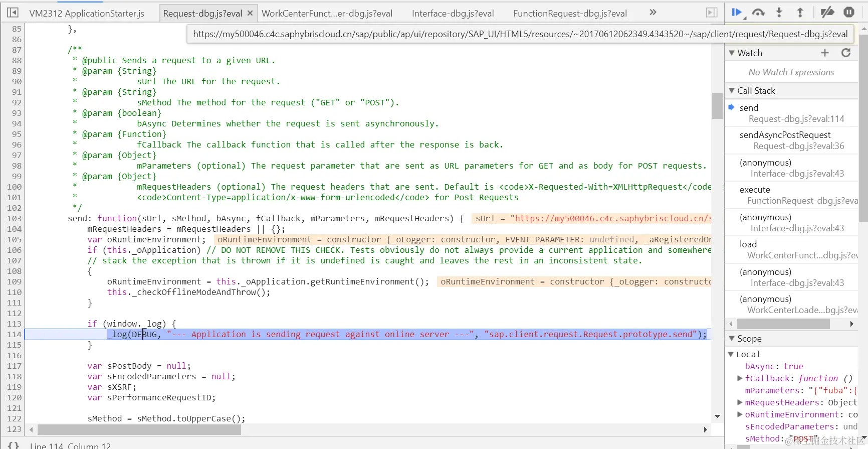Image resolution: width=868 pixels, height=449 pixels.
Task: Select the send call stack frame
Action: pyautogui.click(x=792, y=113)
